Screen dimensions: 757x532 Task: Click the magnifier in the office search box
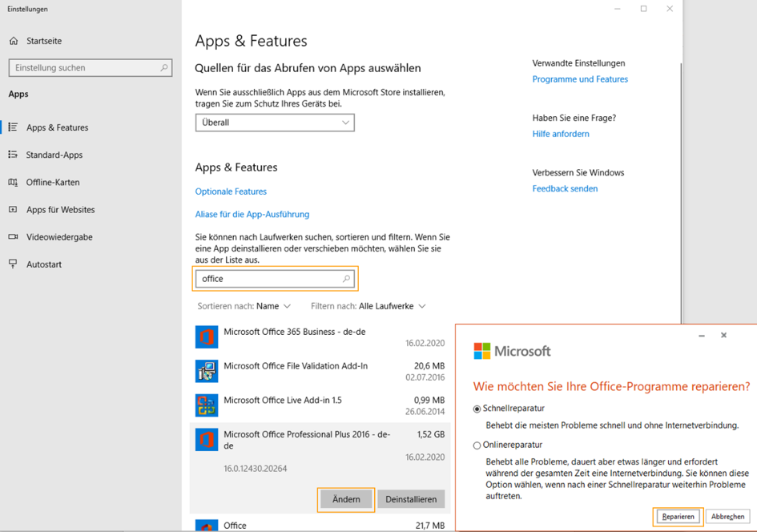(x=346, y=279)
